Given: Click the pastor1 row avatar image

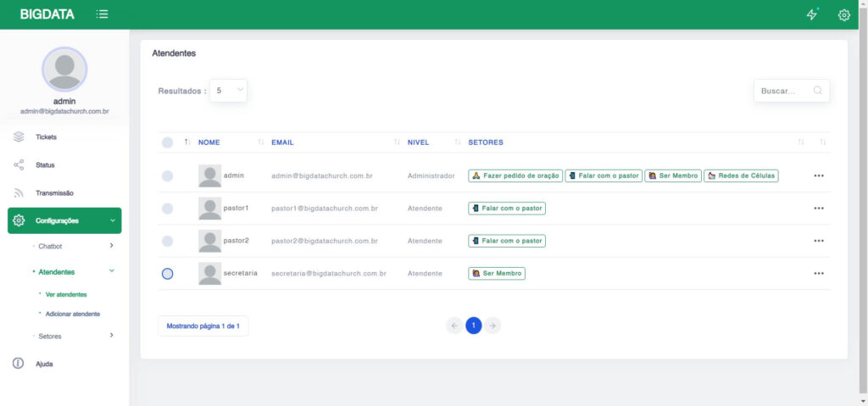Looking at the screenshot, I should [210, 209].
